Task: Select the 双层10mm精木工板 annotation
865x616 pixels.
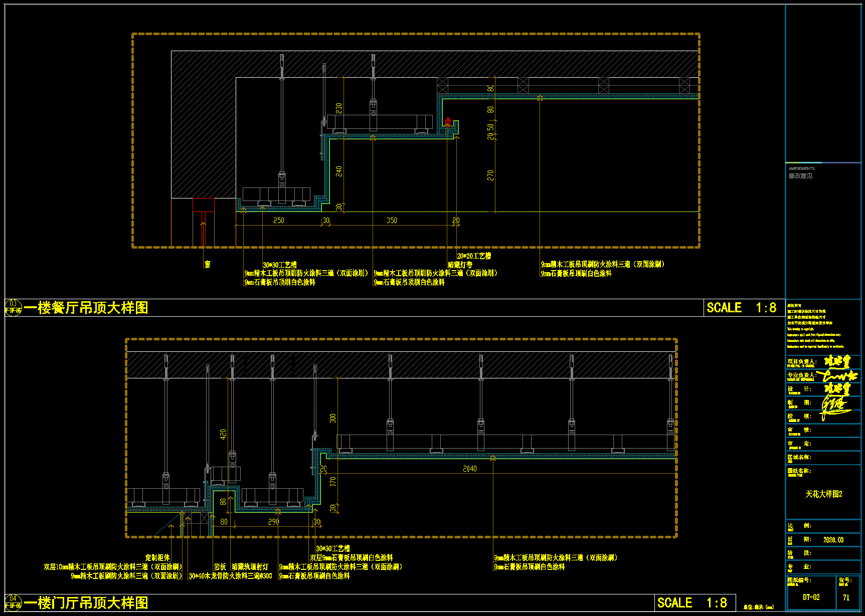Action: 113,566
